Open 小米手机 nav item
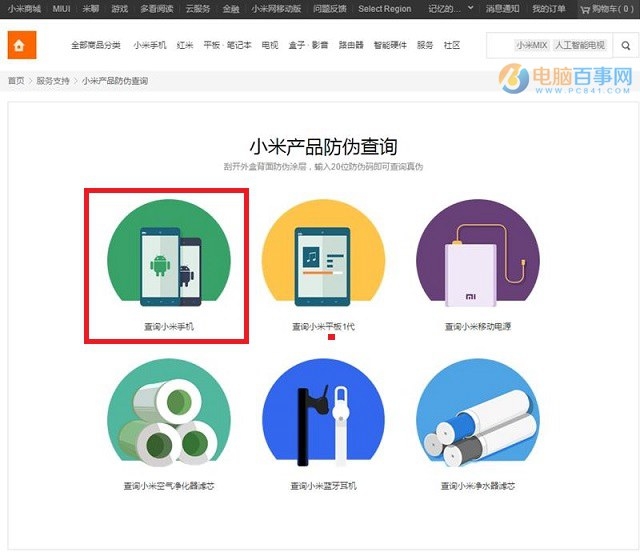 pos(150,45)
